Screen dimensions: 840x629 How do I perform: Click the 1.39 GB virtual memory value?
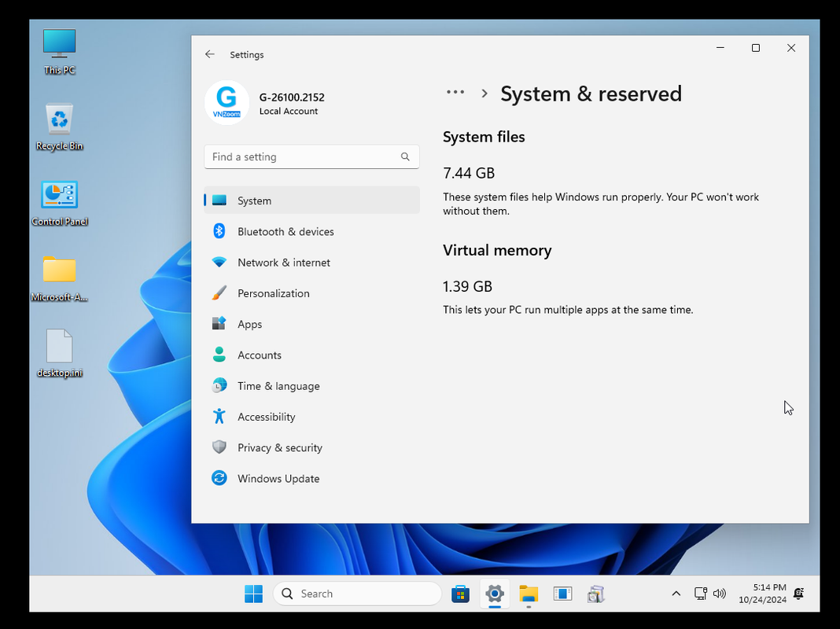coord(467,286)
